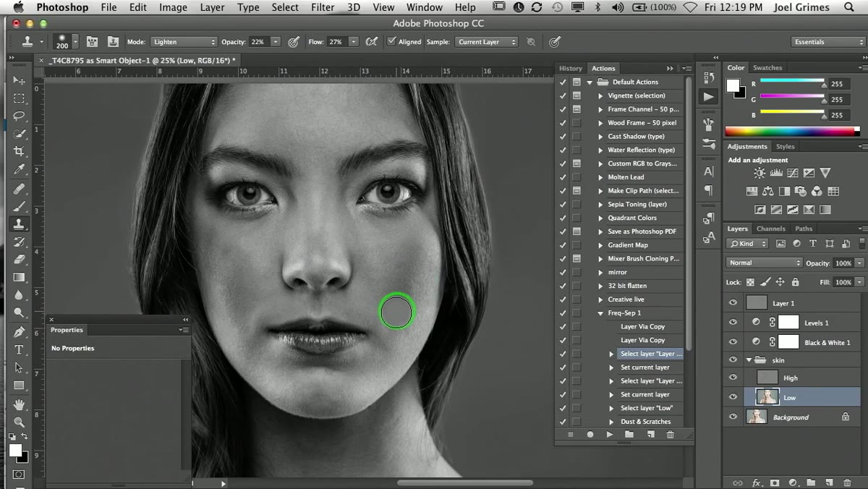Delete layer using trash icon in Layers
This screenshot has width=868, height=489.
pos(847,482)
